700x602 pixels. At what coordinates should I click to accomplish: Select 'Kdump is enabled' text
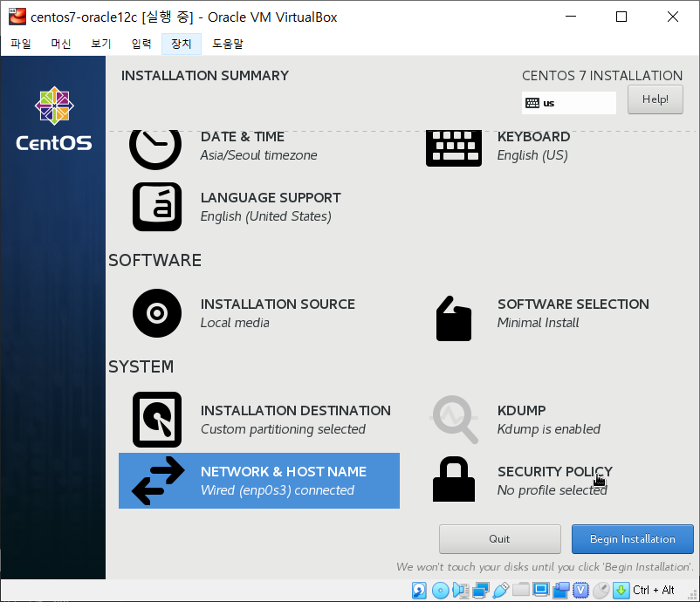(x=549, y=429)
